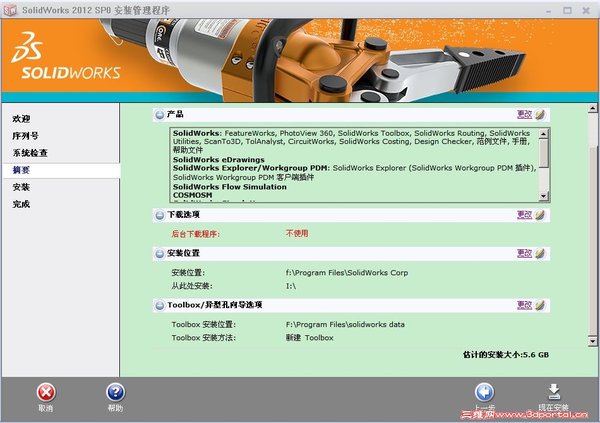This screenshot has width=600, height=423.
Task: Click the pencil icon in the 安装位置 section header
Action: click(540, 253)
